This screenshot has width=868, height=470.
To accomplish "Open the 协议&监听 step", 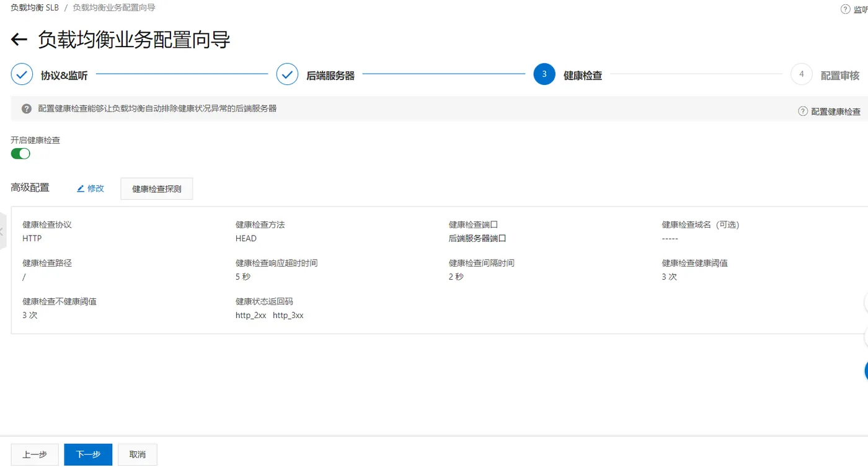I will [64, 76].
